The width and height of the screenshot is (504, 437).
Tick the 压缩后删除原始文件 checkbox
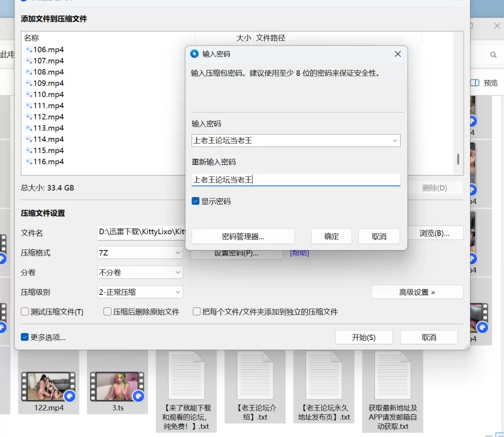click(x=108, y=312)
